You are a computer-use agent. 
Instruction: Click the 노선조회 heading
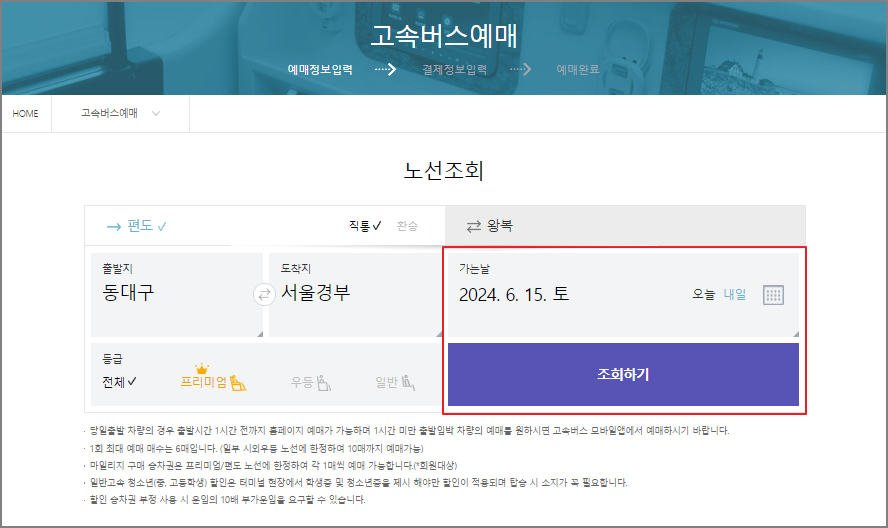443,170
